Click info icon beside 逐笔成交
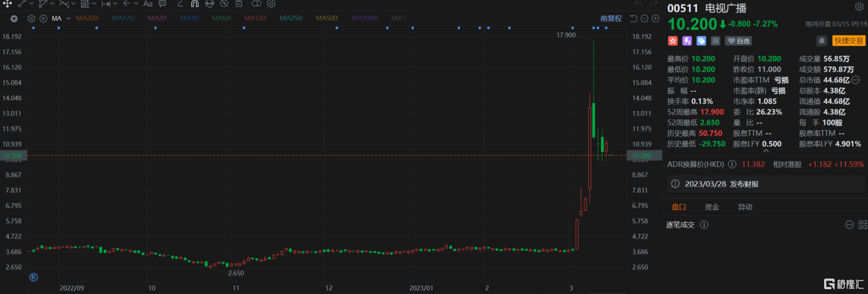This screenshot has height=294, width=868. (704, 225)
